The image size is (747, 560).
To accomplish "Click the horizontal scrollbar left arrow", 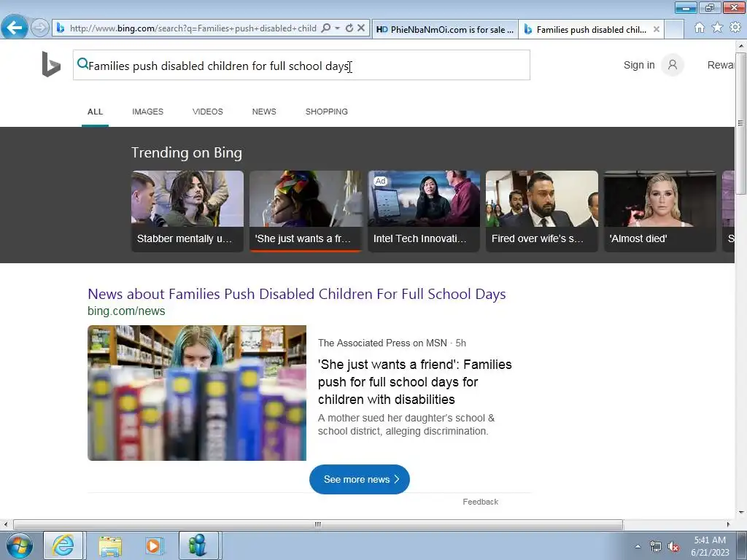I will click(6, 524).
